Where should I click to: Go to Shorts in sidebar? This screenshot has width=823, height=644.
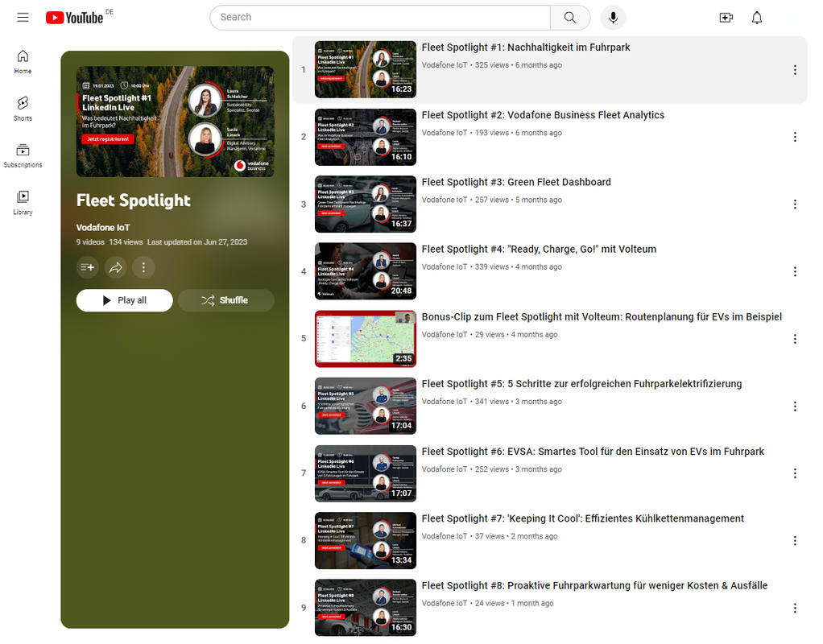pos(23,108)
